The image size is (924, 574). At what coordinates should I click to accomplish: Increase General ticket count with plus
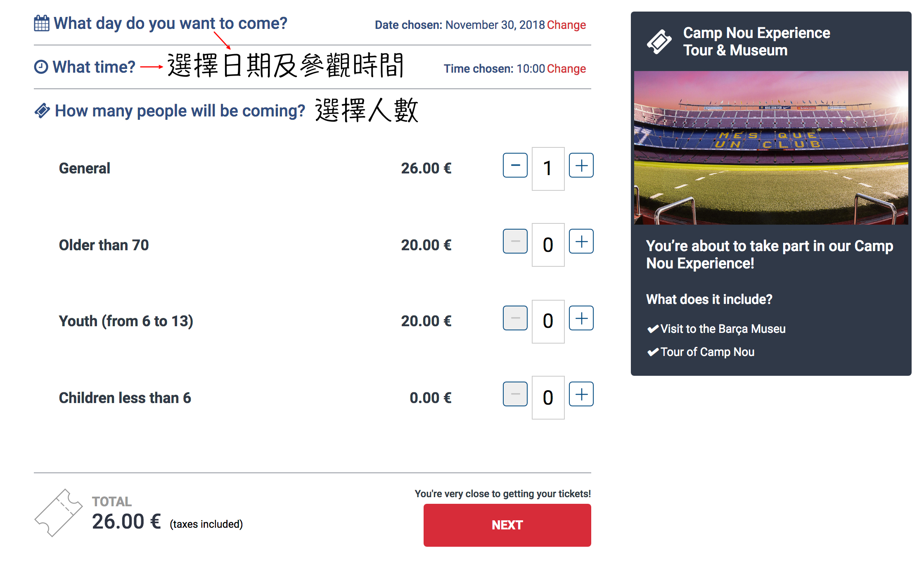[x=581, y=166]
